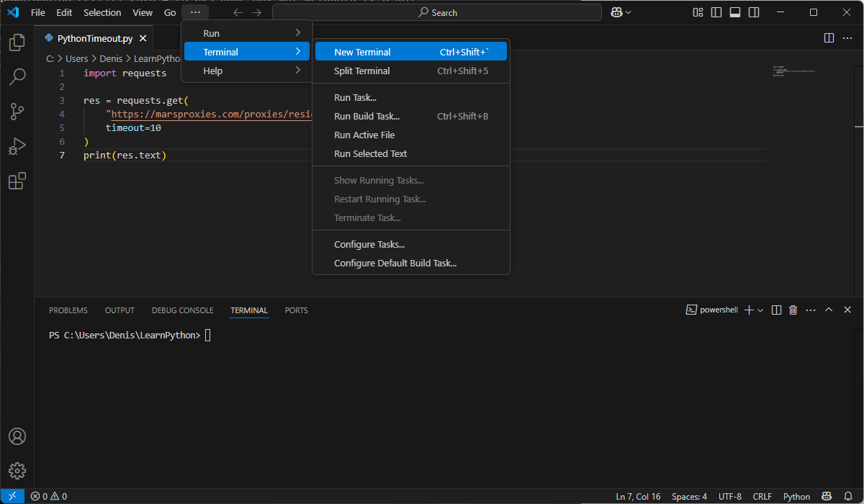Close the PythonTimeout.py tab

pos(143,38)
